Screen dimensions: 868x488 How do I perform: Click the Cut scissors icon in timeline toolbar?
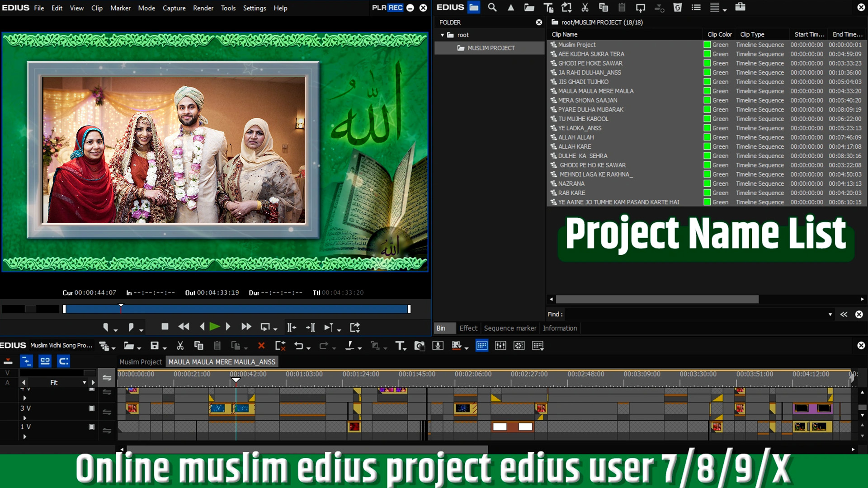[180, 346]
